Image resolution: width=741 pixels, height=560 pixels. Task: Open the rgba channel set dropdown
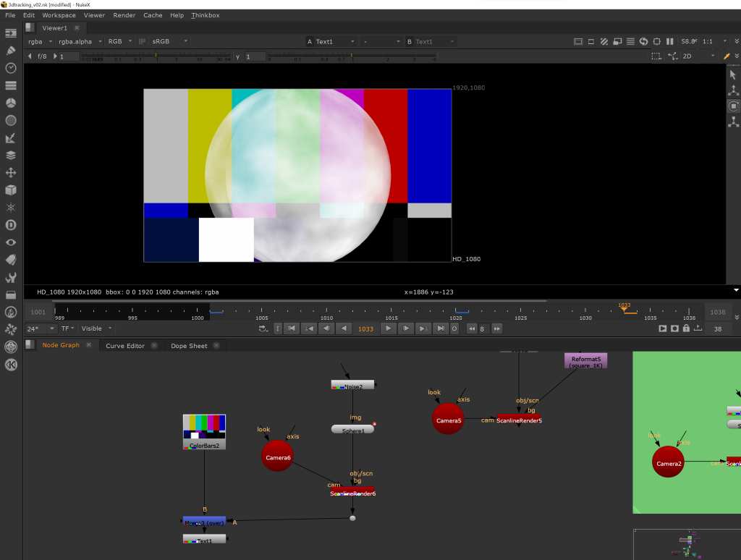pos(40,41)
